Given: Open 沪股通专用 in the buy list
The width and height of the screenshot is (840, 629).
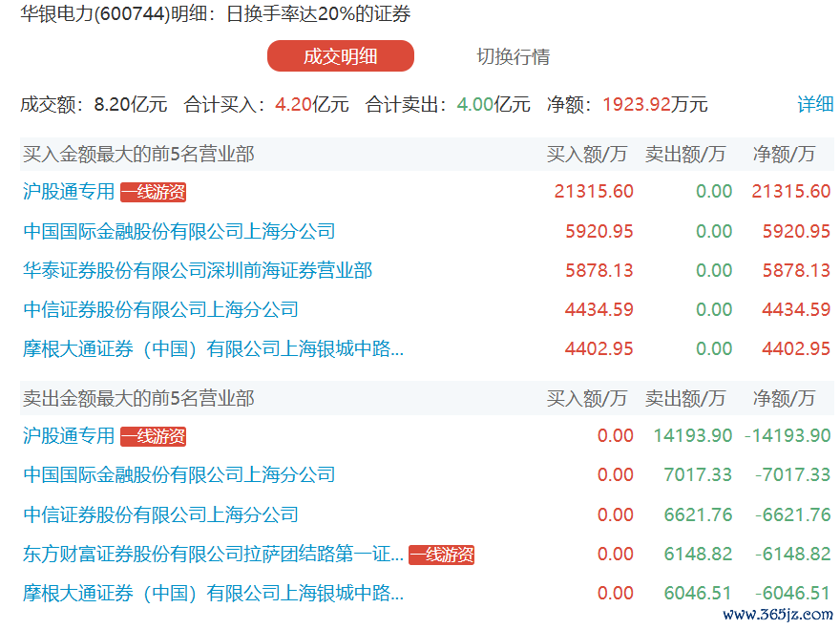Looking at the screenshot, I should tap(69, 191).
